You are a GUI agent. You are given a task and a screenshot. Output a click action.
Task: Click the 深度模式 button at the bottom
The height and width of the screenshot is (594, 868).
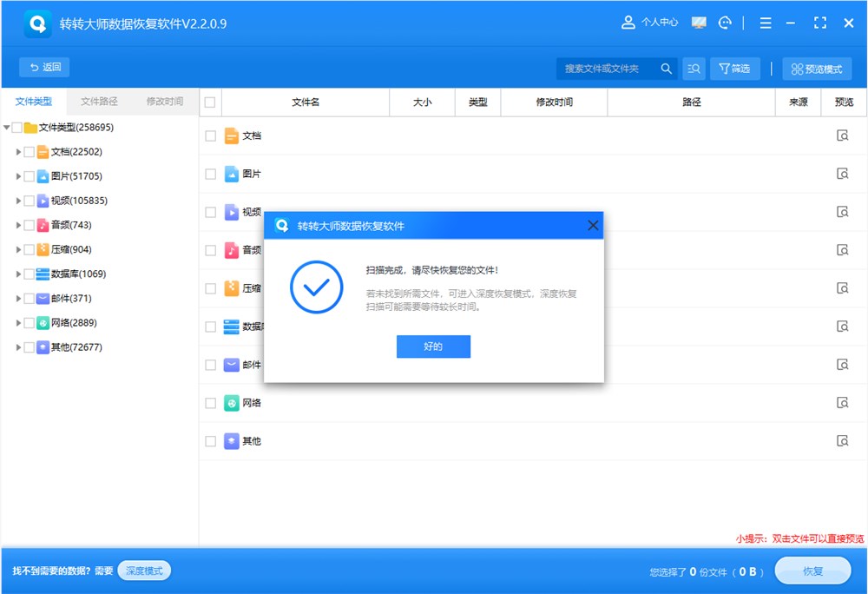[144, 571]
